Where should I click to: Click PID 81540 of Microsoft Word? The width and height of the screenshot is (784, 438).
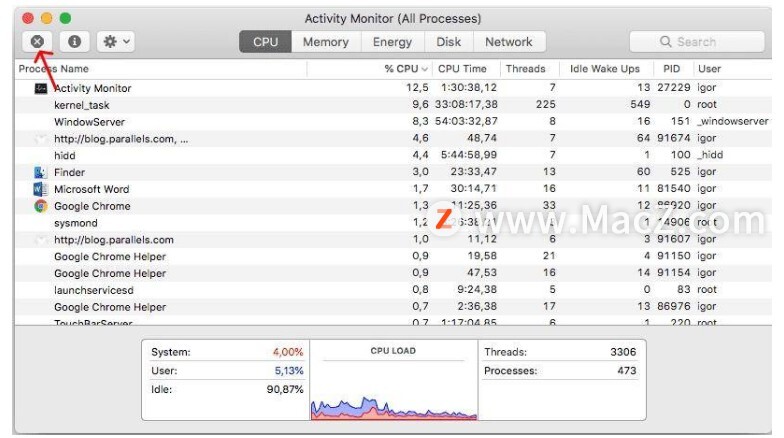(x=674, y=188)
